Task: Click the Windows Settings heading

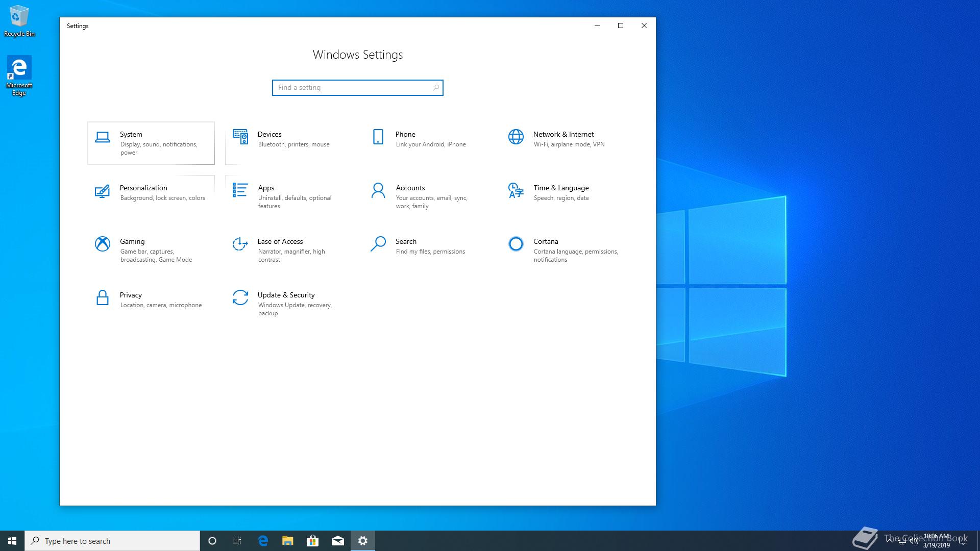Action: [358, 55]
